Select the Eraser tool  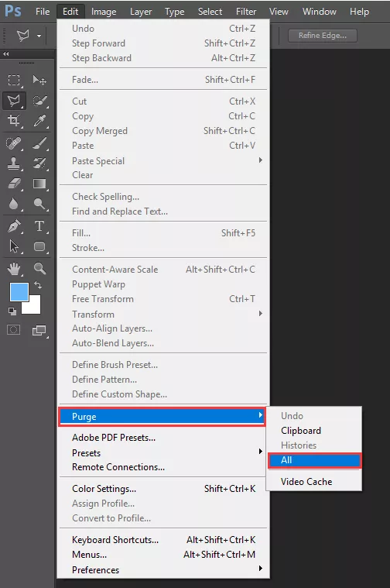[14, 184]
